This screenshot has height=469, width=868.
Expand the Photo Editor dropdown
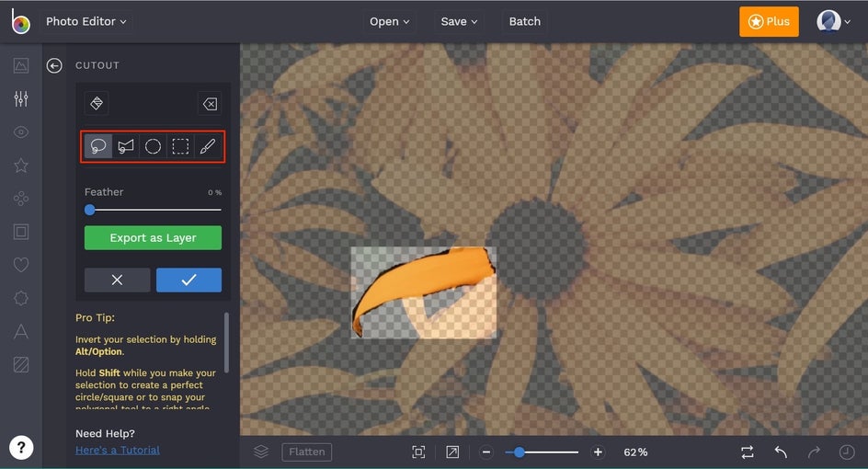(x=86, y=21)
